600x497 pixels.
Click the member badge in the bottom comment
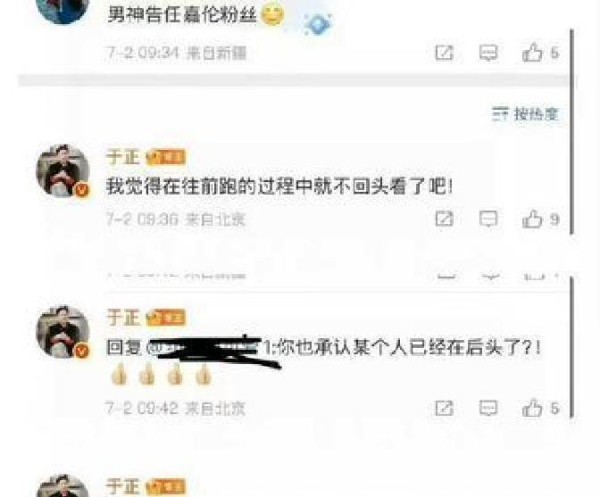166,487
